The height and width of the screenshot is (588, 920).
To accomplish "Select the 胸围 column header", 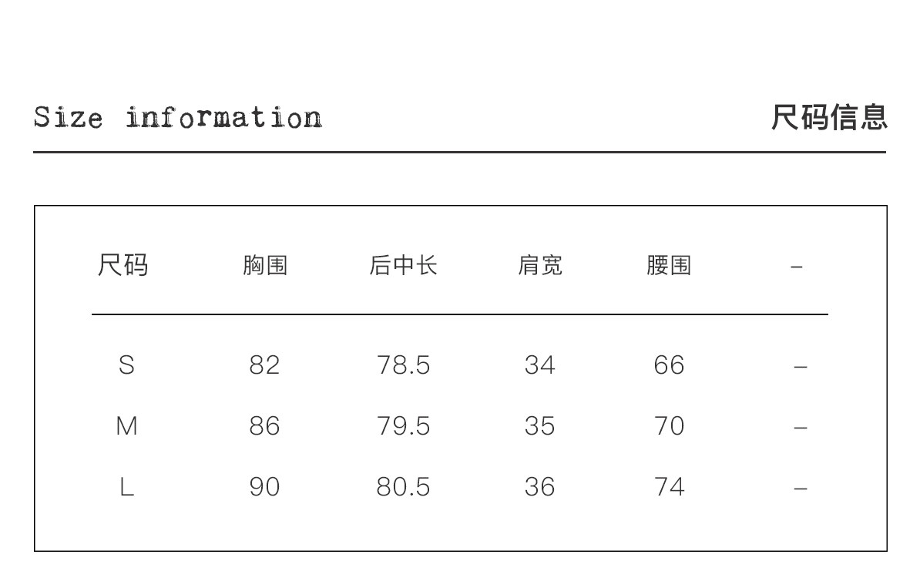I will click(265, 266).
